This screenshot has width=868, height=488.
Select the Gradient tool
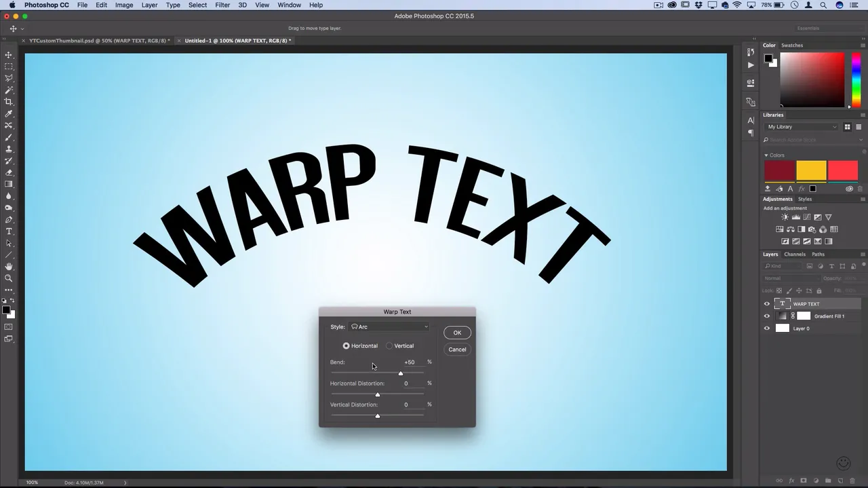pyautogui.click(x=9, y=184)
